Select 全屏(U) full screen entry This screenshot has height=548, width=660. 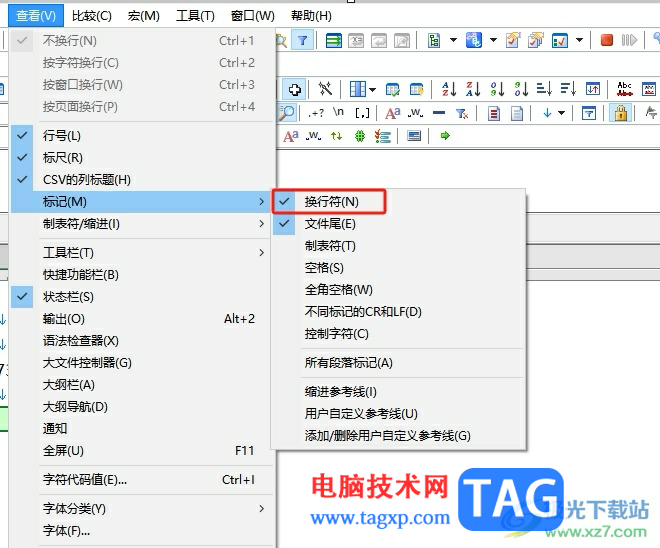[x=142, y=450]
